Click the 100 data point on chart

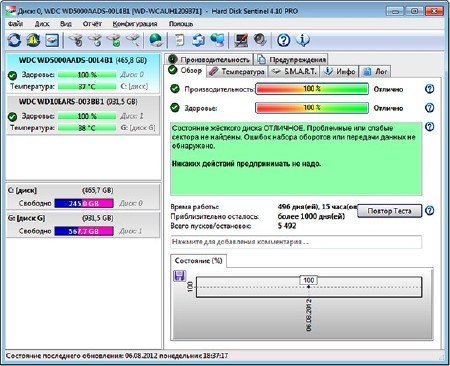click(x=309, y=286)
